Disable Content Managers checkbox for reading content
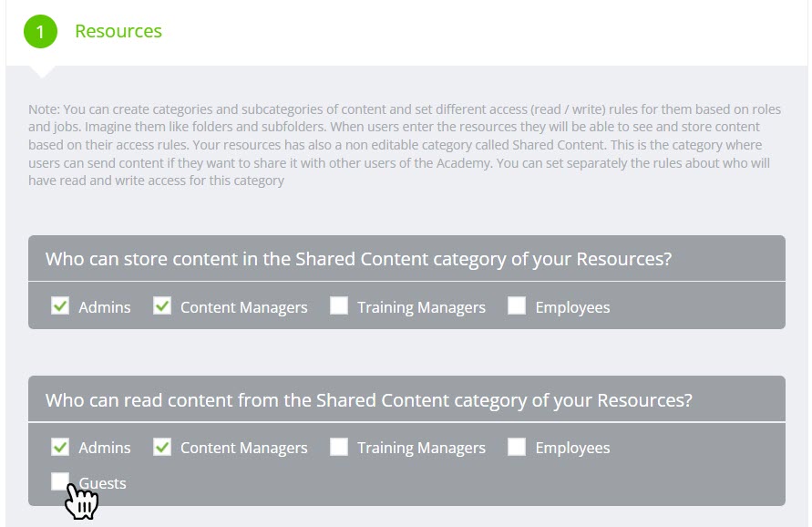Image resolution: width=812 pixels, height=527 pixels. coord(162,447)
